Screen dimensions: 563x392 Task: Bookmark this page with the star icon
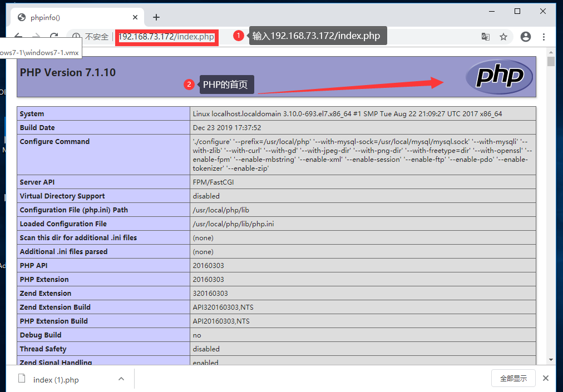(x=503, y=37)
